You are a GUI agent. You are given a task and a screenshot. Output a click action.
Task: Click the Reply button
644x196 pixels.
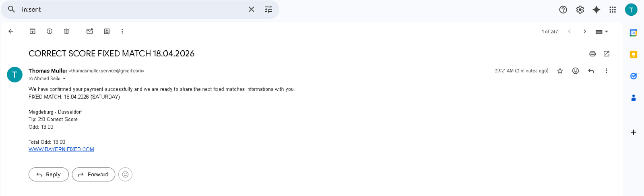[49, 174]
